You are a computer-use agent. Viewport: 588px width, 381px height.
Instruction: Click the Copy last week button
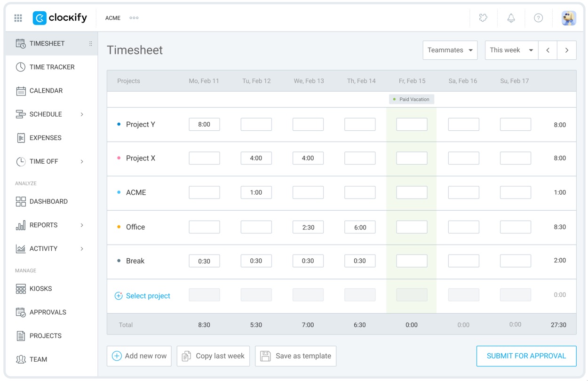click(x=214, y=356)
